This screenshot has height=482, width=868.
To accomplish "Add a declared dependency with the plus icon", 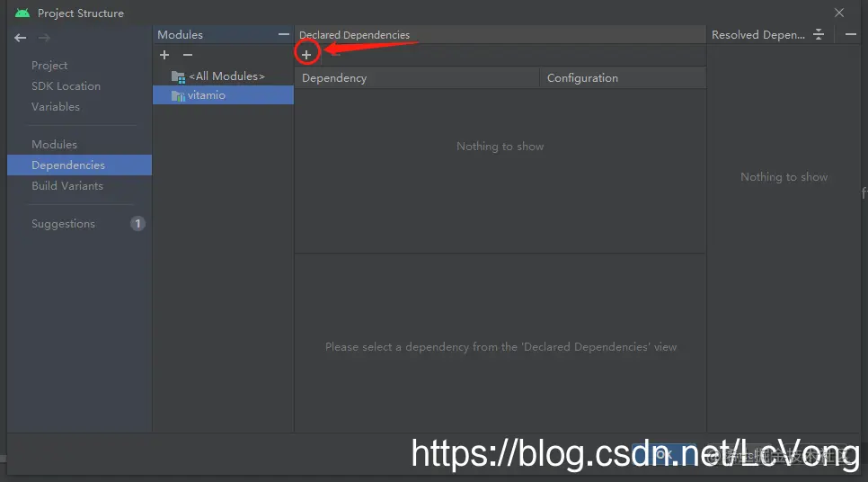I will (306, 54).
